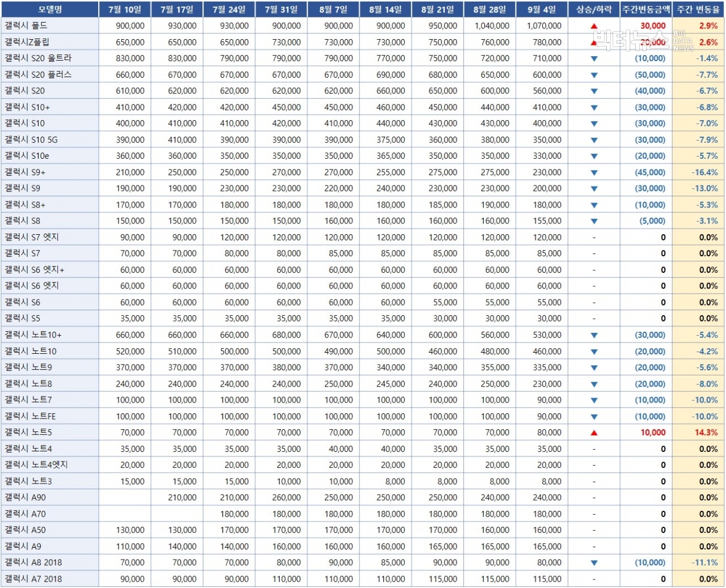
Task: Click the down arrow for 갤럭시 S10 5G
Action: coord(594,140)
